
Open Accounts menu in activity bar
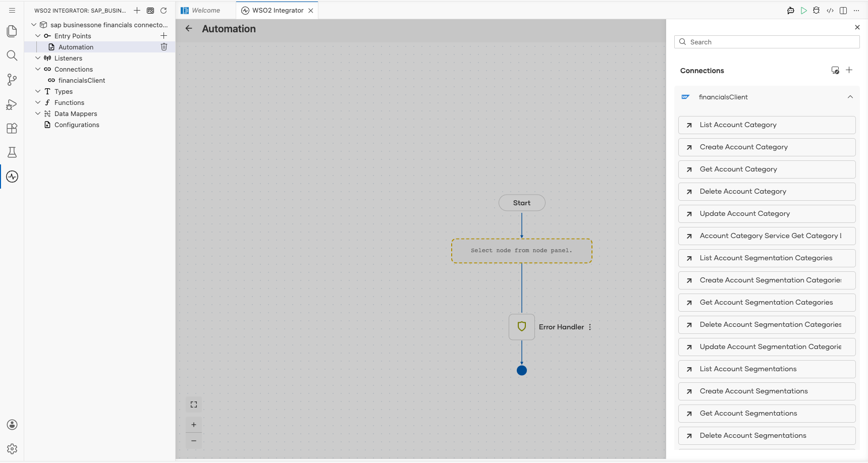(x=12, y=425)
